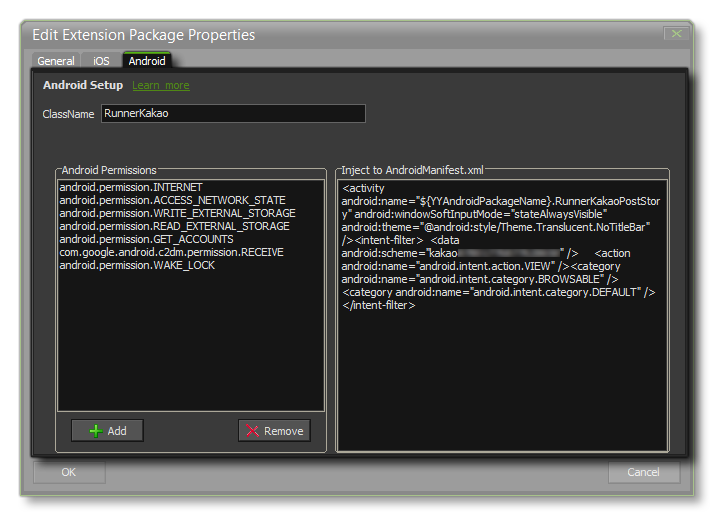
Task: Select the WAKE_LOCK permission entry
Action: tap(137, 266)
